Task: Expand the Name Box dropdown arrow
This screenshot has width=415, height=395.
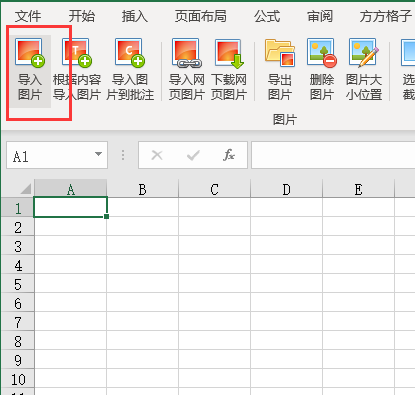Action: [x=98, y=154]
